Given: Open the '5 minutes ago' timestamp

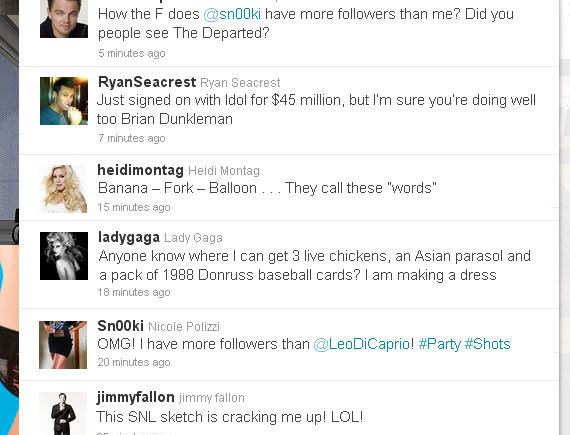Looking at the screenshot, I should click(x=132, y=53).
